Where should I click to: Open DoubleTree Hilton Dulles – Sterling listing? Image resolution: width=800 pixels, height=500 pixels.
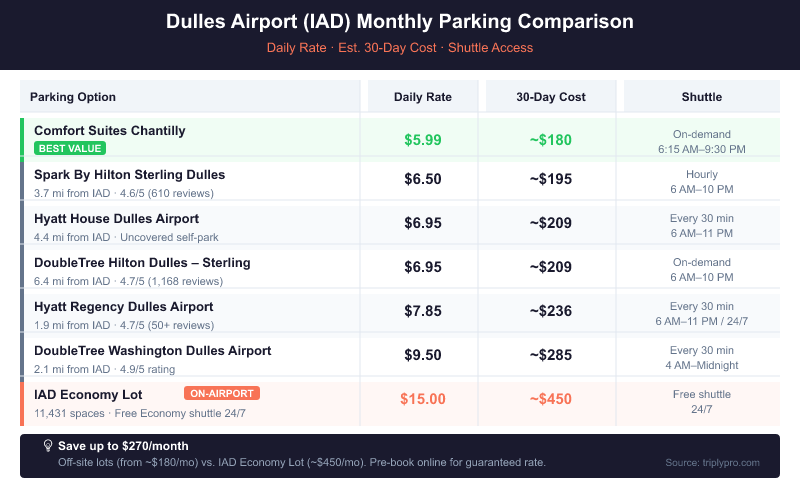[x=142, y=263]
